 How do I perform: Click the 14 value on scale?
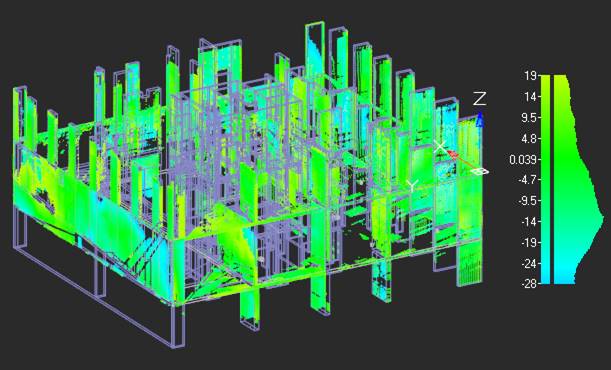pyautogui.click(x=530, y=97)
